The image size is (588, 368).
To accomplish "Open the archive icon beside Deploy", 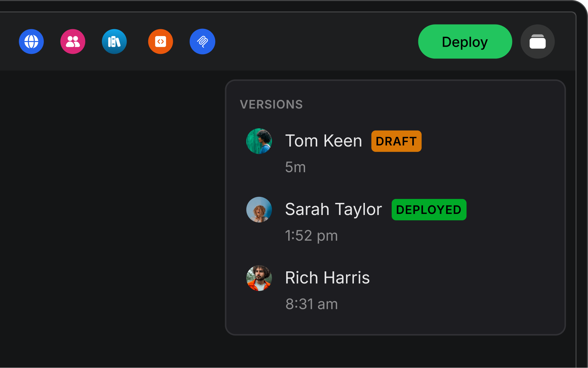I will pos(538,41).
